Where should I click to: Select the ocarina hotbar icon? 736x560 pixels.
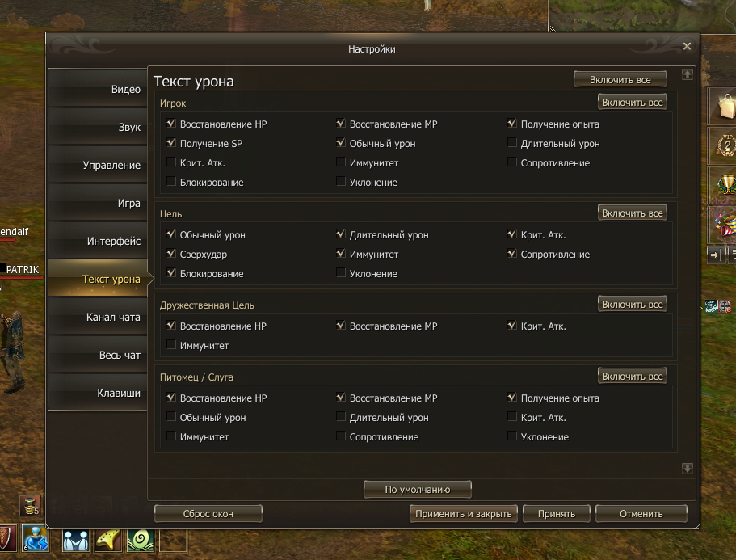[108, 540]
